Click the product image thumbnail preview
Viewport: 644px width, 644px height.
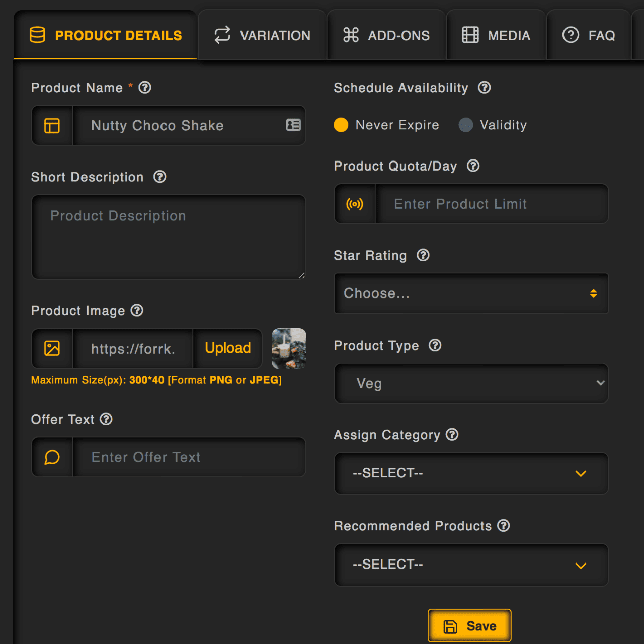[289, 348]
